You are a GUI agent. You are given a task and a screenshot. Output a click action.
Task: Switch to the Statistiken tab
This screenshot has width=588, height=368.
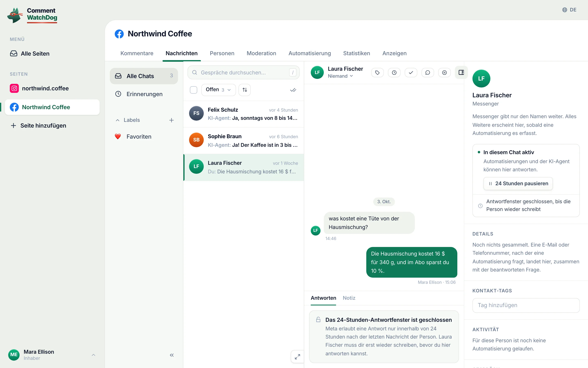[x=356, y=53]
